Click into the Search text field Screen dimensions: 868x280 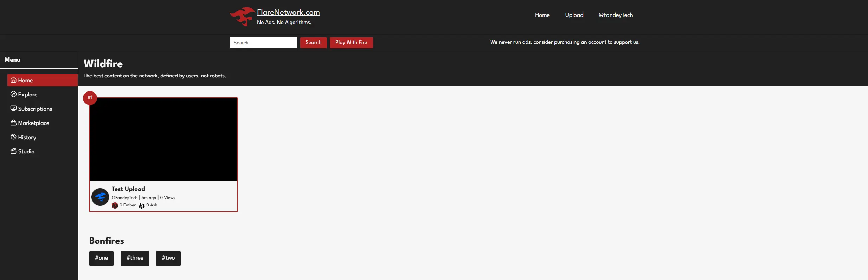click(x=263, y=43)
